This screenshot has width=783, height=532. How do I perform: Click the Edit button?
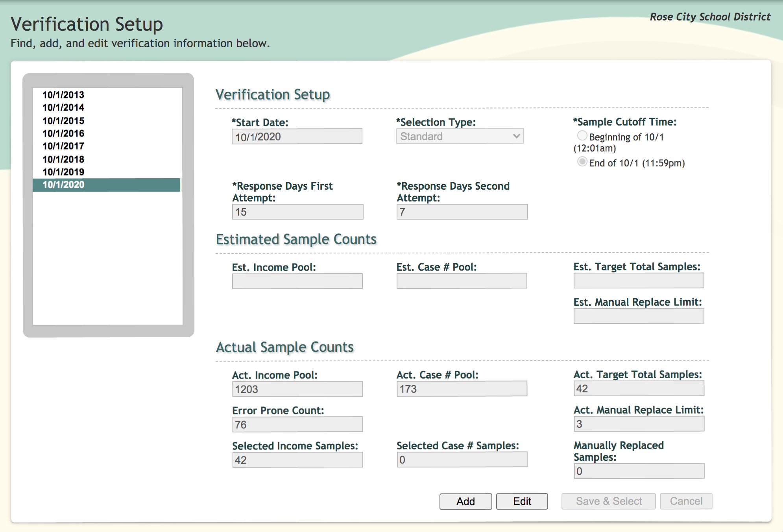tap(522, 501)
